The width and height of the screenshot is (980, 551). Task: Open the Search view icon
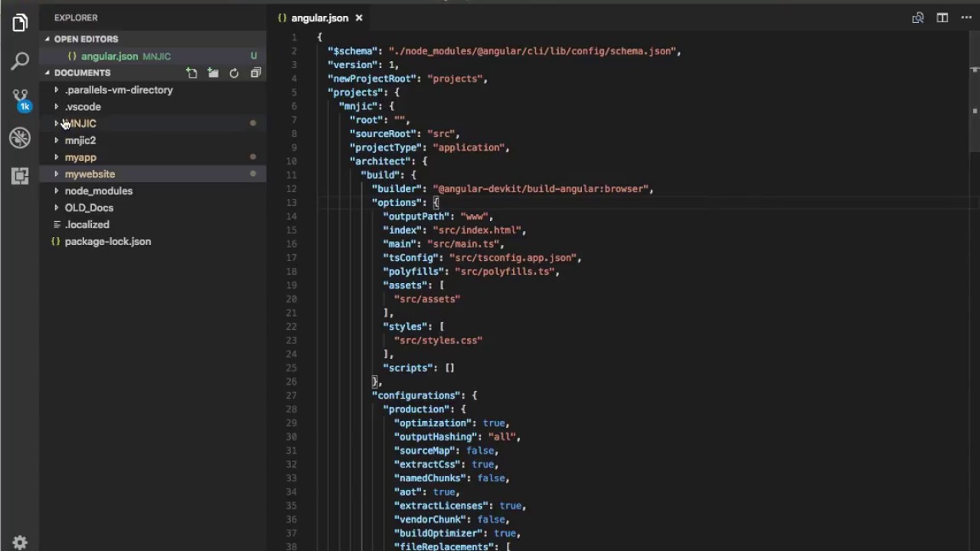tap(20, 61)
